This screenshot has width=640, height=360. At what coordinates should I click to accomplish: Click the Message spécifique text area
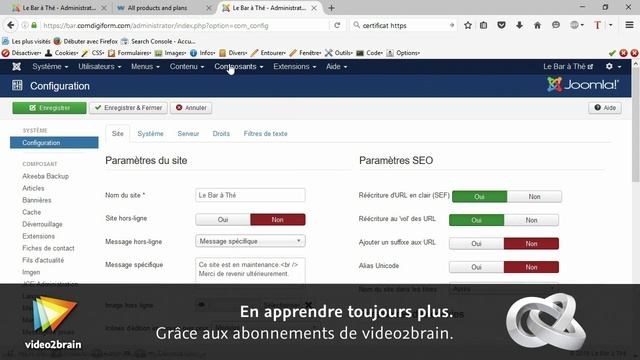[x=250, y=271]
